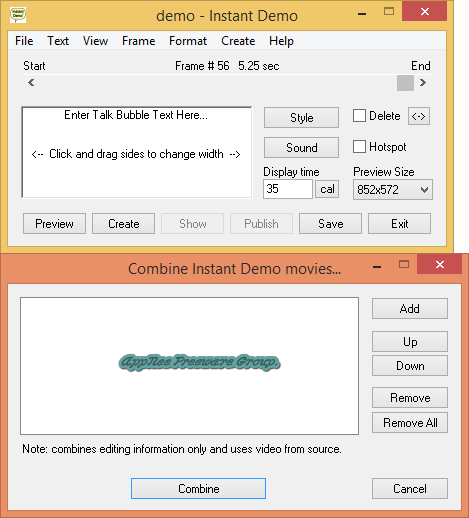The width and height of the screenshot is (469, 518).
Task: Open the Frame menu
Action: point(138,41)
